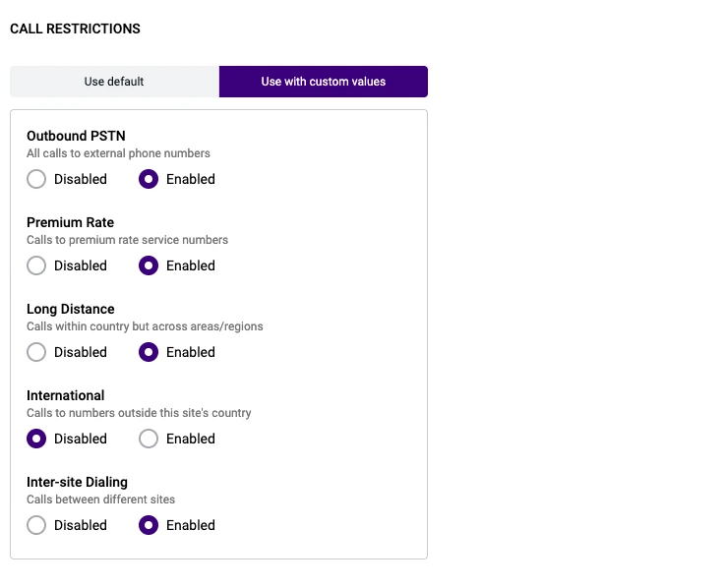724x588 pixels.
Task: Disable Outbound PSTN calls
Action: 36,179
